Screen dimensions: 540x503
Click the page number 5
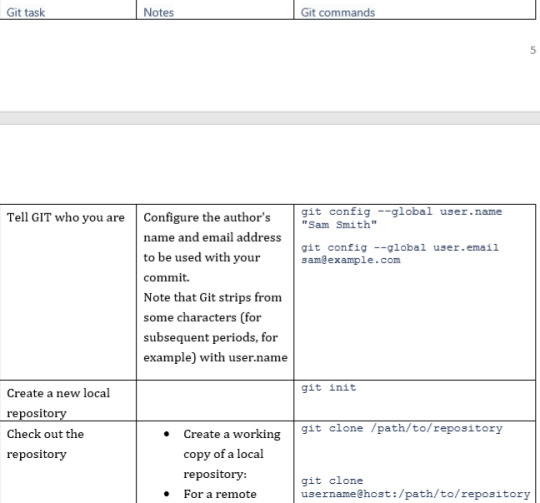pos(533,50)
